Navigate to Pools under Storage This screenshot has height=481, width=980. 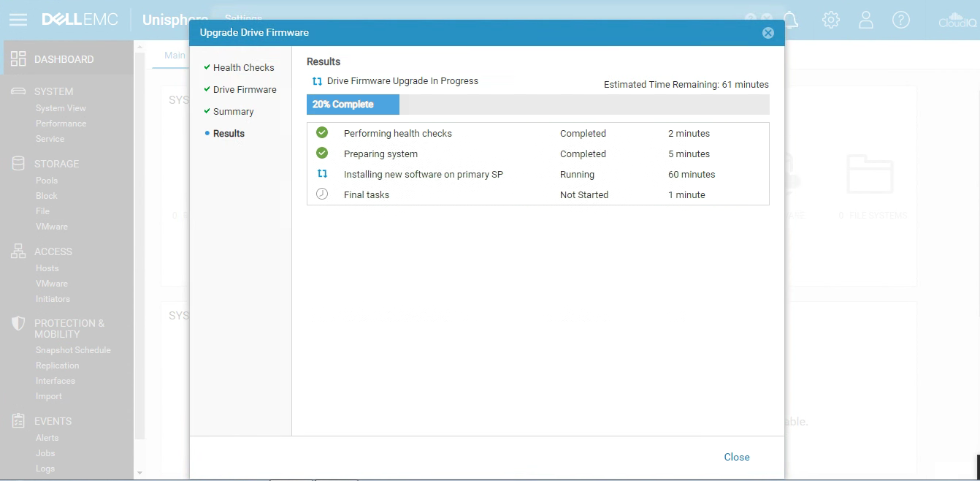click(47, 181)
